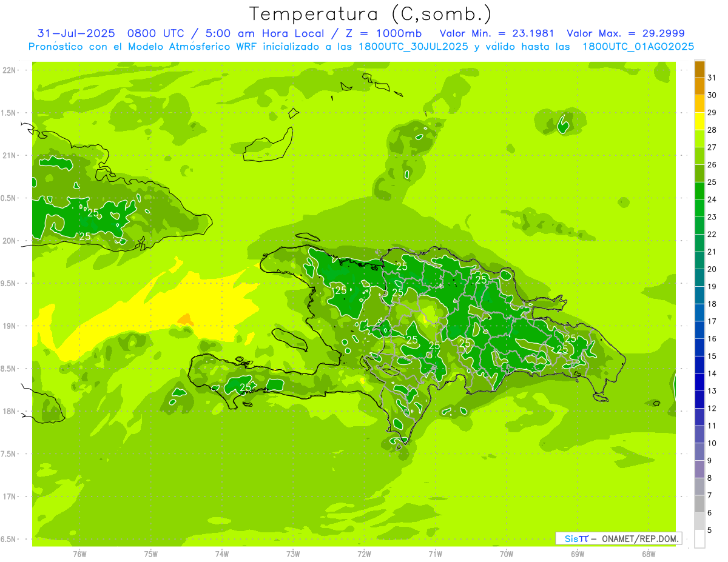
Task: Click the '19N' latitude tick label
Action: pos(8,326)
